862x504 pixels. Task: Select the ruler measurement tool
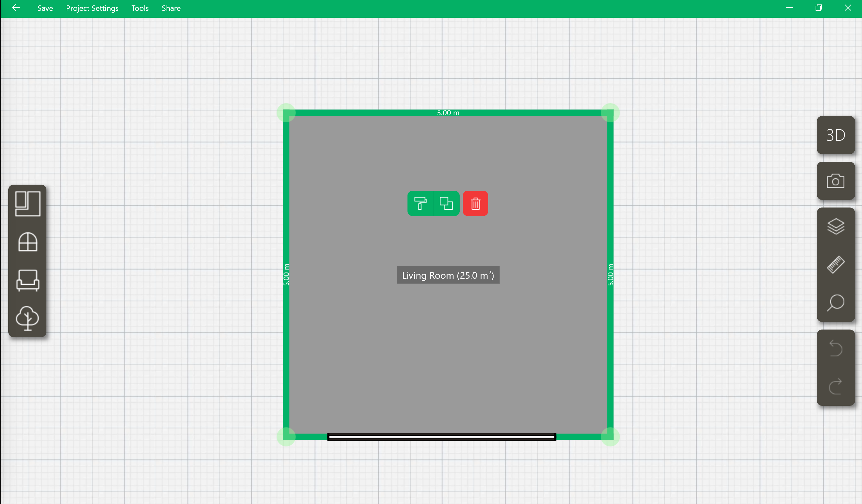coord(835,265)
